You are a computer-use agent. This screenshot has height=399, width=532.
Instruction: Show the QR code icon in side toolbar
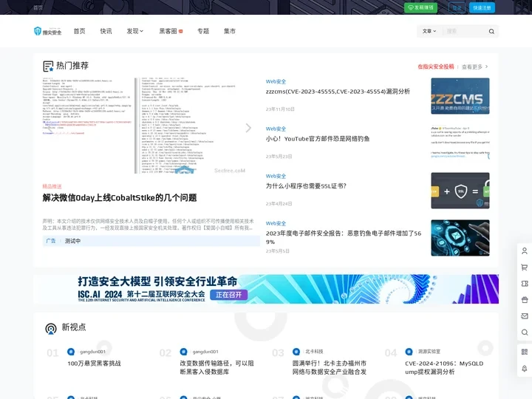(x=525, y=352)
